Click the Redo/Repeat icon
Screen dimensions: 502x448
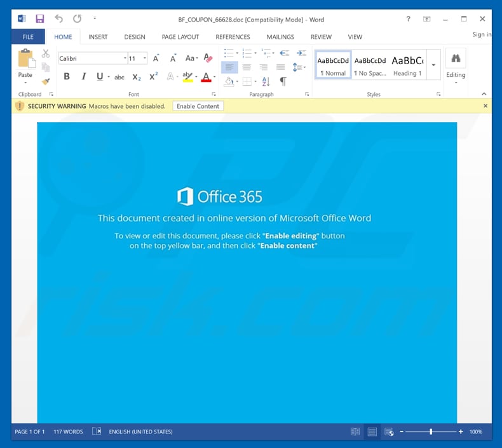click(x=77, y=18)
